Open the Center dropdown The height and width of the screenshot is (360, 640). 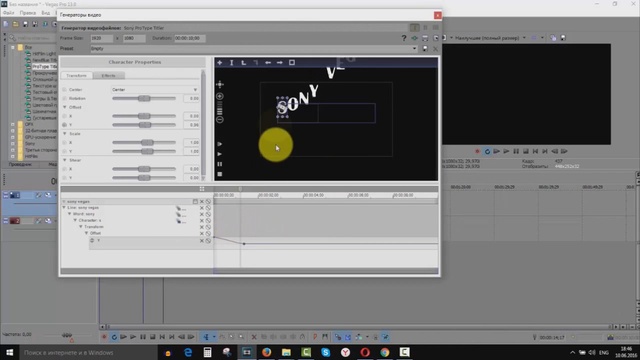tap(155, 89)
